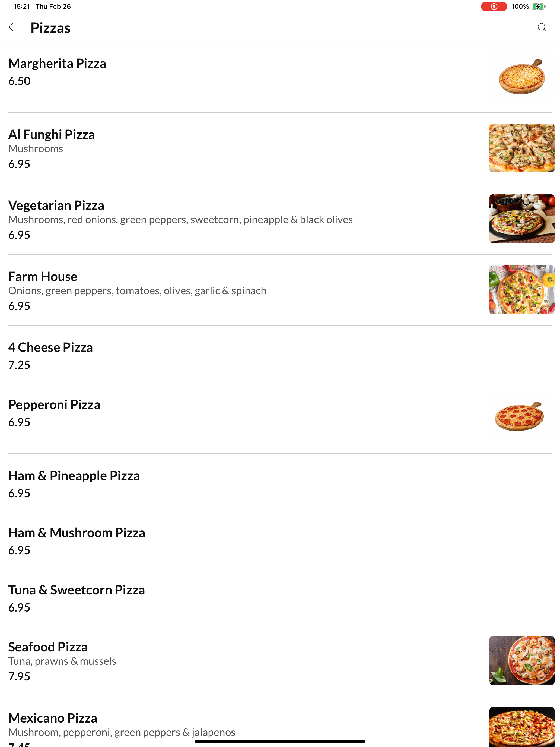Choose Ham & Pineapple Pizza
560x747 pixels.
point(280,483)
